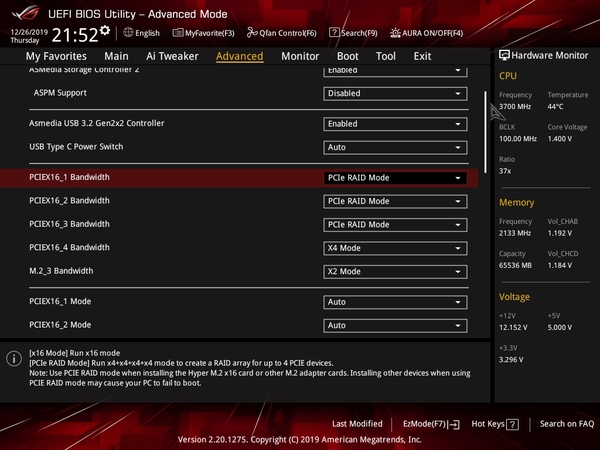
Task: Click the Hardware Monitor screen icon
Action: [504, 55]
